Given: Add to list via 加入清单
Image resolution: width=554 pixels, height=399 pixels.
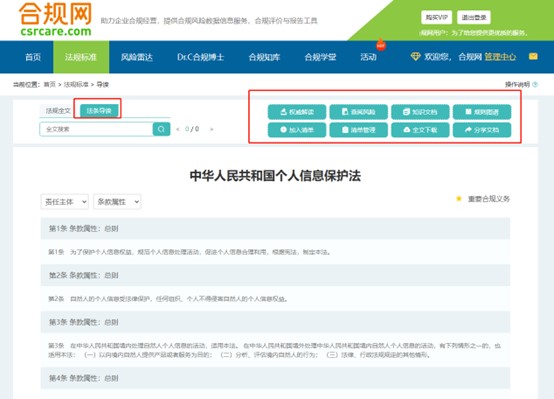Looking at the screenshot, I should coord(297,130).
